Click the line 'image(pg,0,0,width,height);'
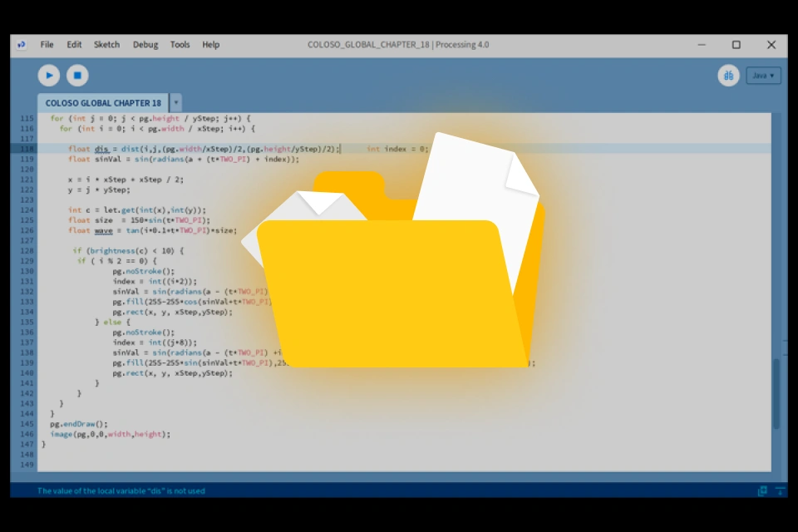This screenshot has width=798, height=532. pos(110,434)
